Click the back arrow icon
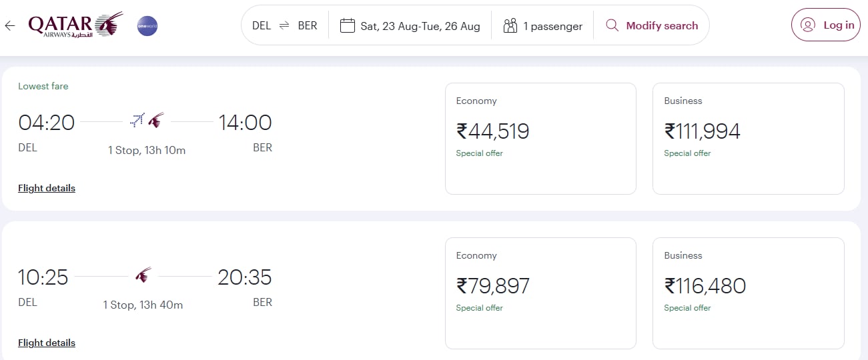868x360 pixels. [x=9, y=26]
